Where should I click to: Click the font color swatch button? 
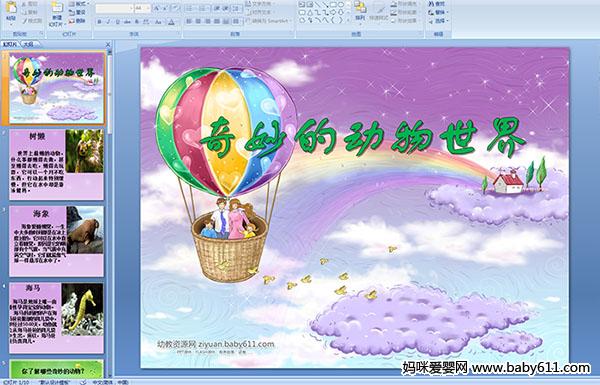[172, 22]
